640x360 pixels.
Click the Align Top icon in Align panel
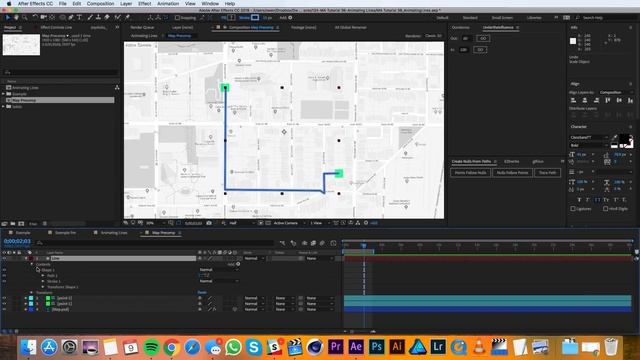point(608,100)
